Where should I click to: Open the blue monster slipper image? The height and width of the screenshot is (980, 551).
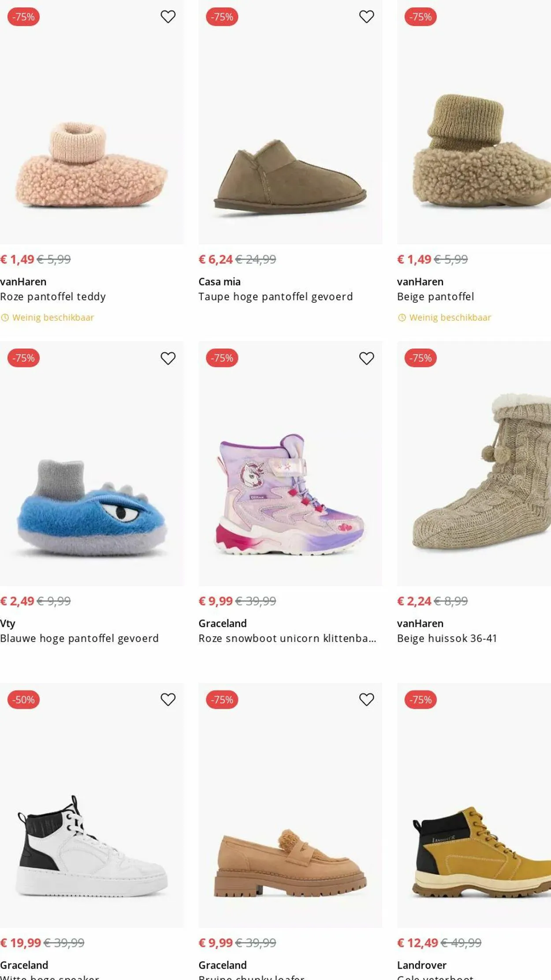click(92, 507)
